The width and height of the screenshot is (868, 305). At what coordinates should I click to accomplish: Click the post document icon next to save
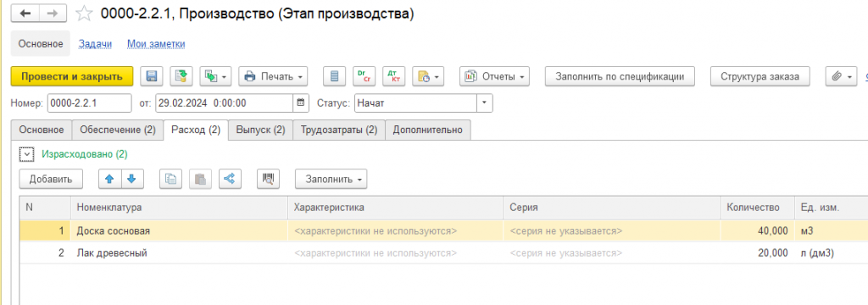tap(181, 76)
